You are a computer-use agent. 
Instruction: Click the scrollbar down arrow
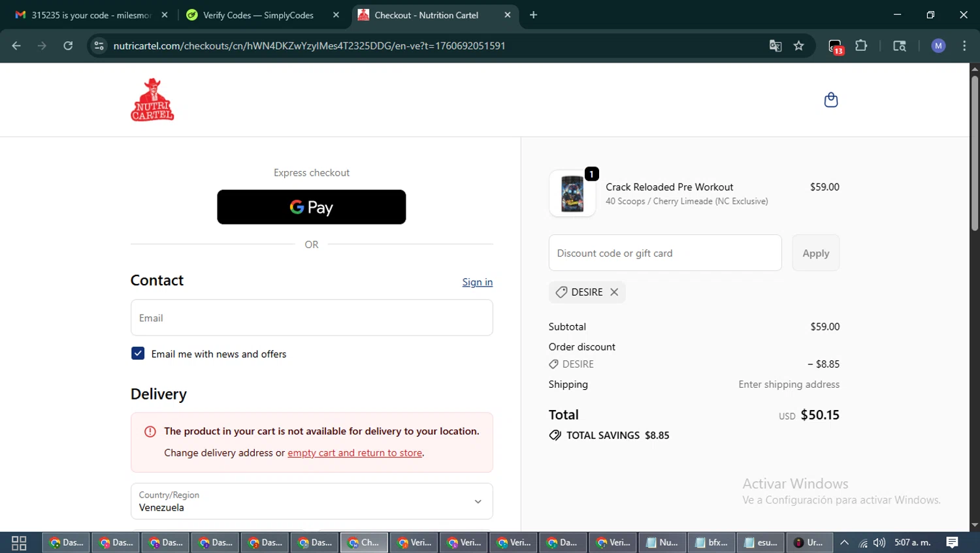(974, 525)
